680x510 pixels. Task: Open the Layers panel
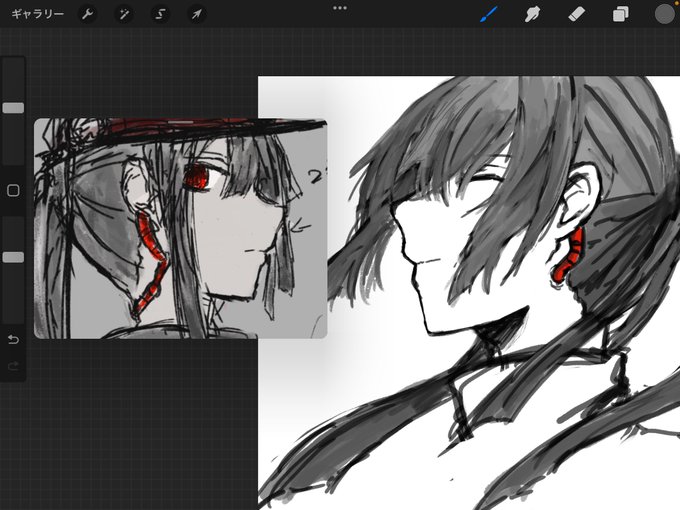[621, 14]
